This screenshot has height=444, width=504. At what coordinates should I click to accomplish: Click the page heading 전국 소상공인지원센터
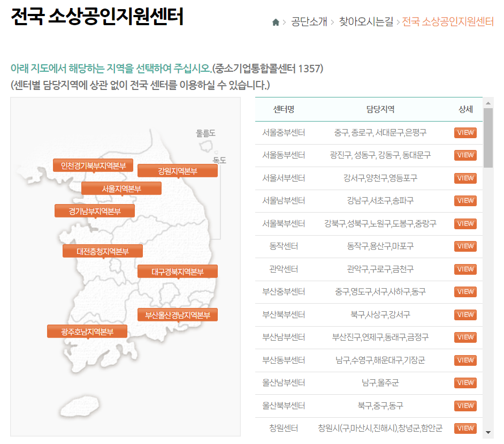coord(97,16)
